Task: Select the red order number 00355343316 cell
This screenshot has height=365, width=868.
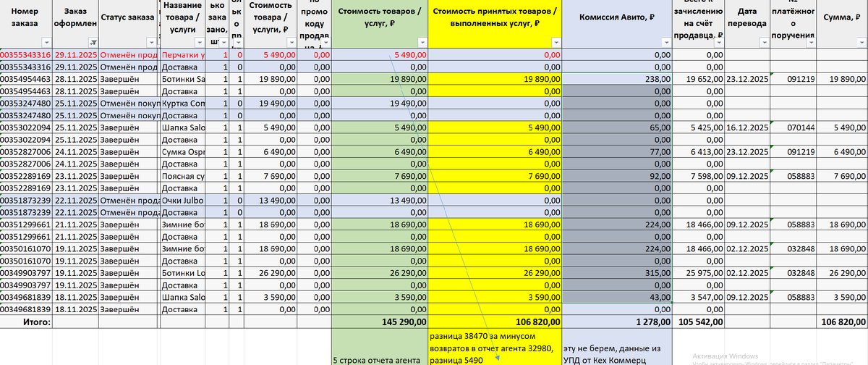Action: click(x=27, y=54)
